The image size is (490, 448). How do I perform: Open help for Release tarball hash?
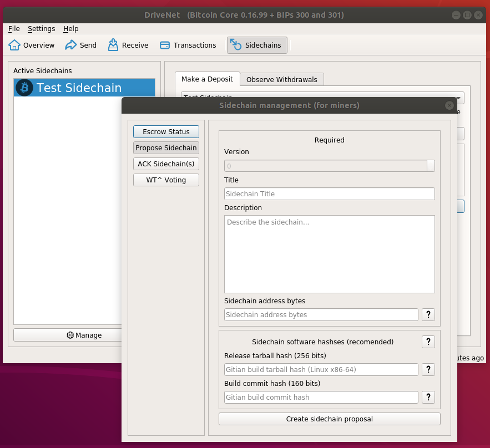(x=428, y=369)
